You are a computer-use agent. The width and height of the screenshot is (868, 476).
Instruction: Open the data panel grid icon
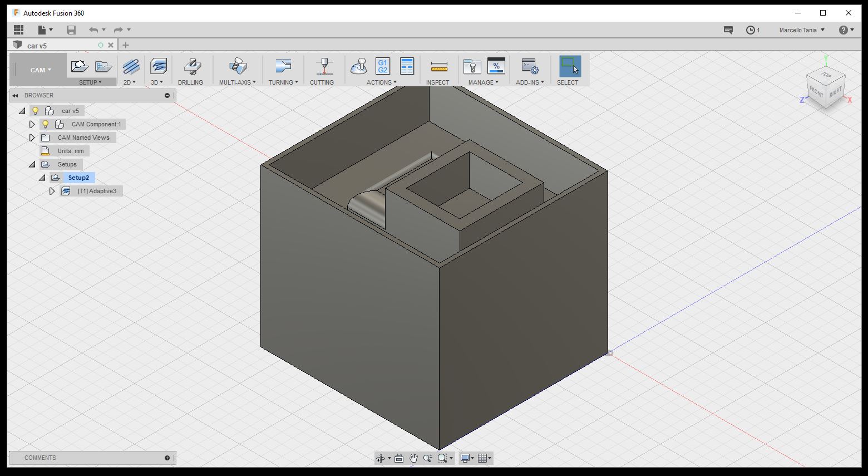point(18,30)
